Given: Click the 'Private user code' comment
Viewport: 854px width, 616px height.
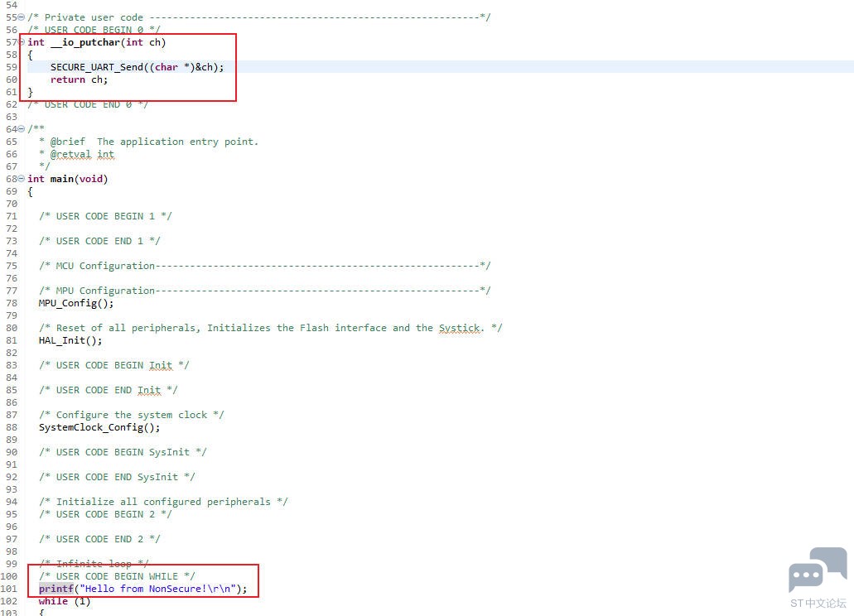Looking at the screenshot, I should click(259, 17).
